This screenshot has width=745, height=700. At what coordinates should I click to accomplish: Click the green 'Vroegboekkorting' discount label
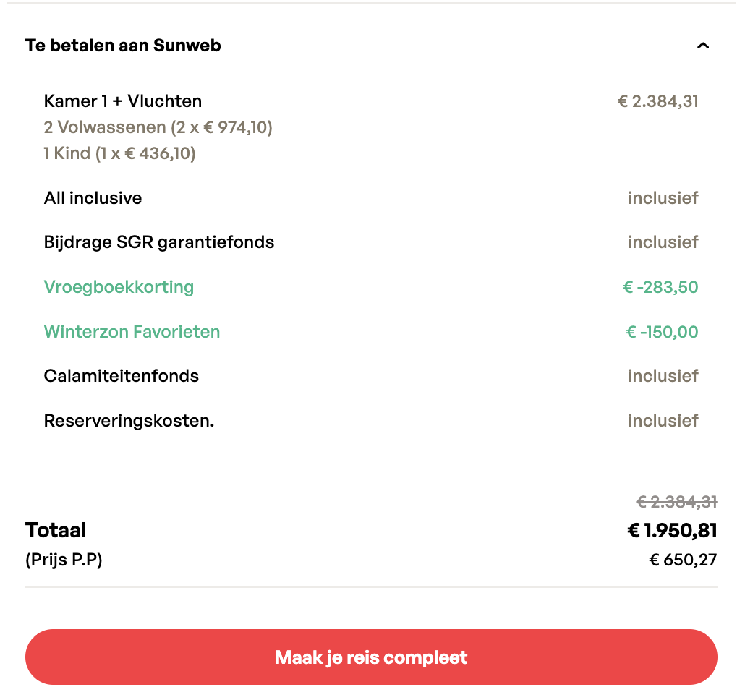tap(119, 287)
